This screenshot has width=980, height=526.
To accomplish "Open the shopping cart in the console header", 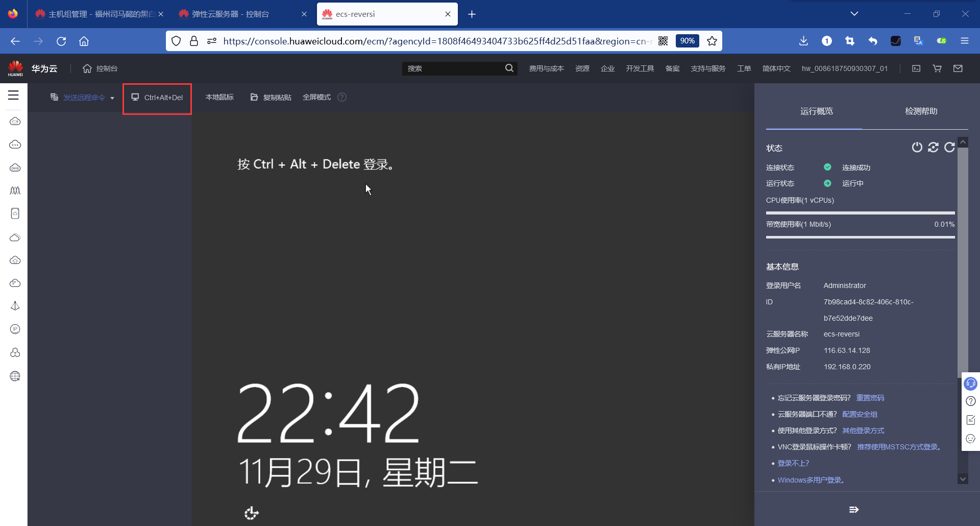I will coord(937,68).
